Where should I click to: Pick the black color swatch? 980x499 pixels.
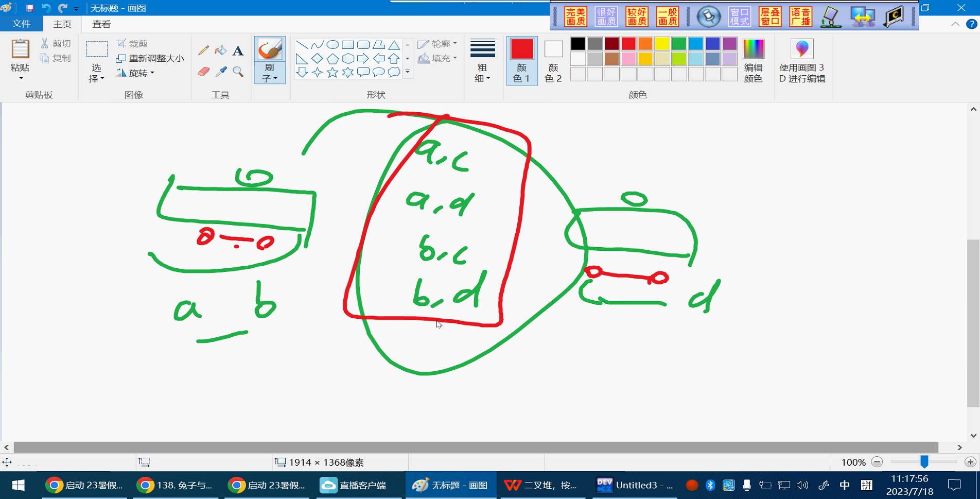pos(578,44)
